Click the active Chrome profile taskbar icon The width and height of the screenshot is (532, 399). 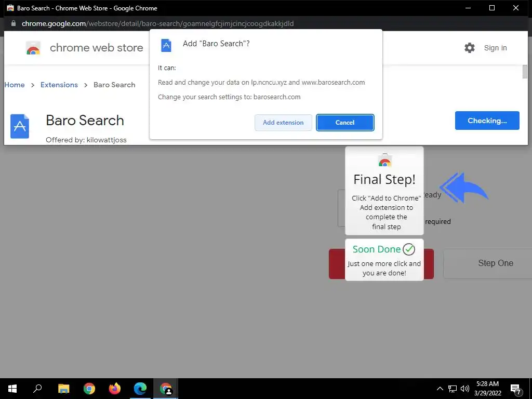pos(166,389)
